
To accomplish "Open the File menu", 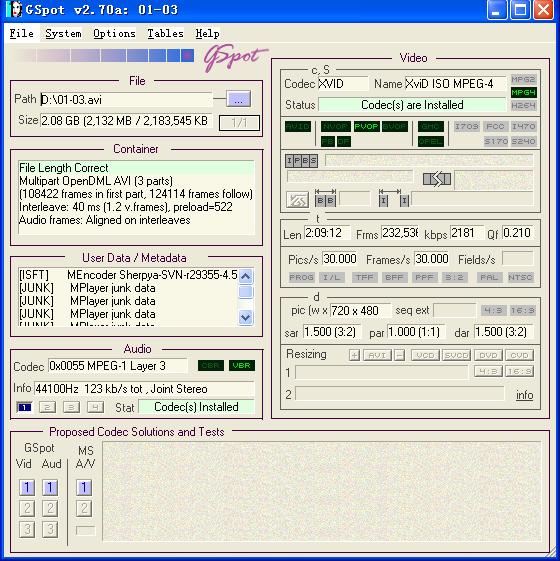I will 21,33.
